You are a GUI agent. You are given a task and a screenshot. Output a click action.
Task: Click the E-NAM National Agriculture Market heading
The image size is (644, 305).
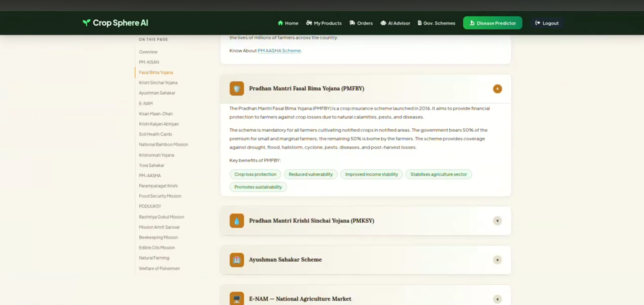point(300,299)
